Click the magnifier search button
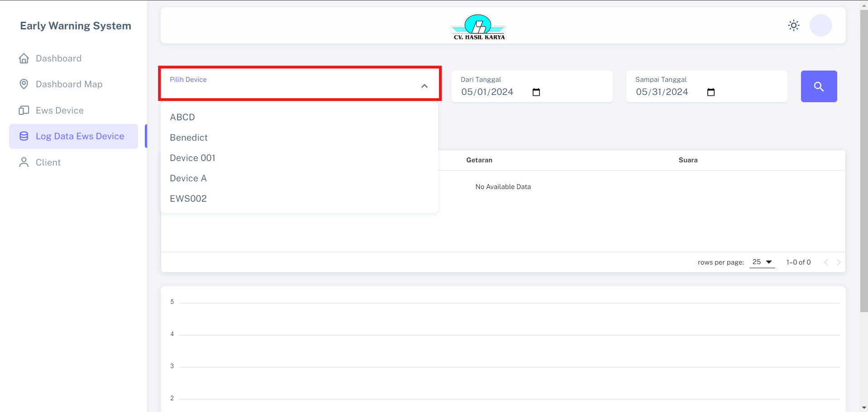Screen dimensions: 868x412 [818, 86]
